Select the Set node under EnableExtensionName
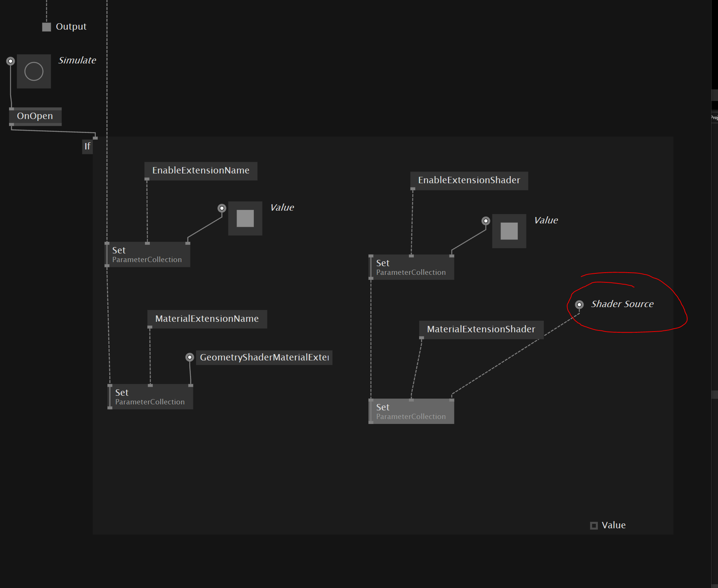This screenshot has height=588, width=718. coord(148,255)
